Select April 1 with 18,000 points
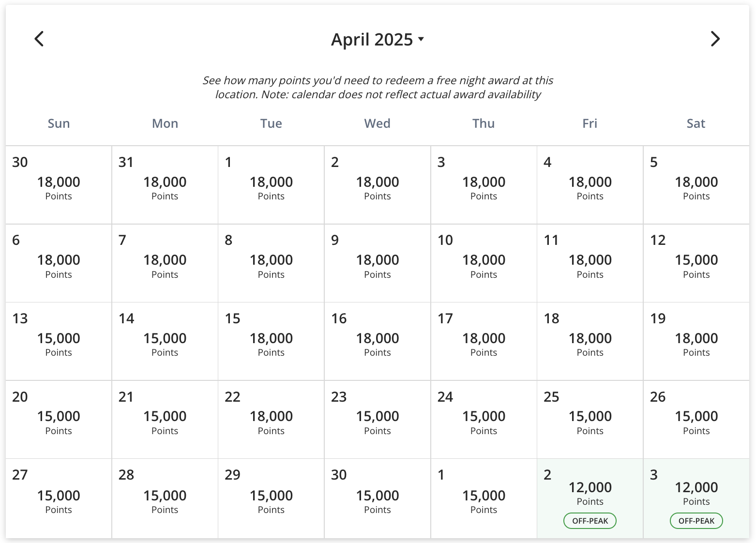Image resolution: width=756 pixels, height=543 pixels. 271,185
